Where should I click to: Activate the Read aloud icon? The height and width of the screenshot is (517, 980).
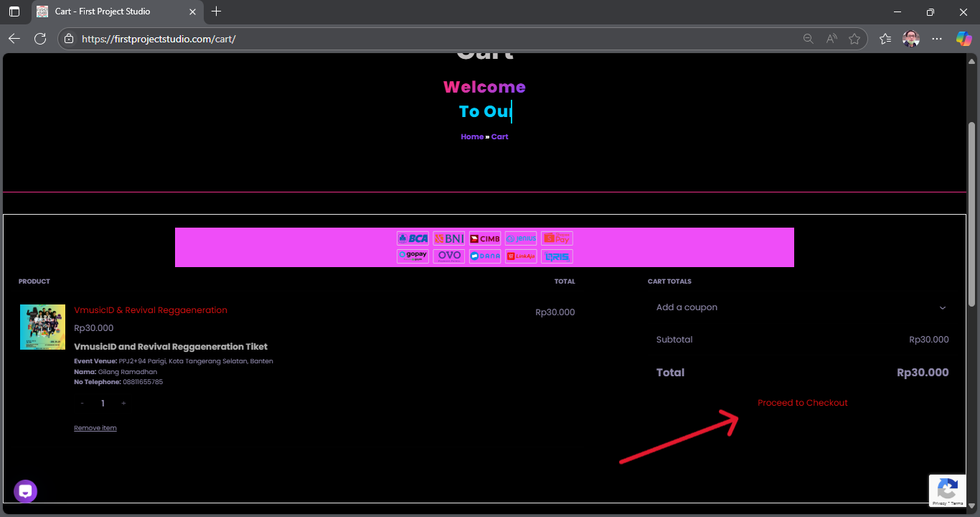(831, 39)
